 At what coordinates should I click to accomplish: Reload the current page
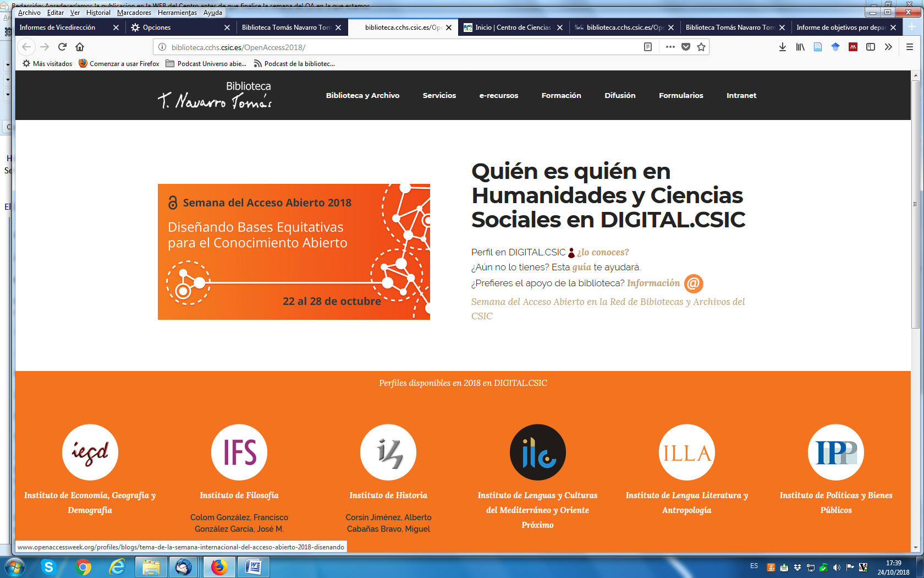(62, 47)
